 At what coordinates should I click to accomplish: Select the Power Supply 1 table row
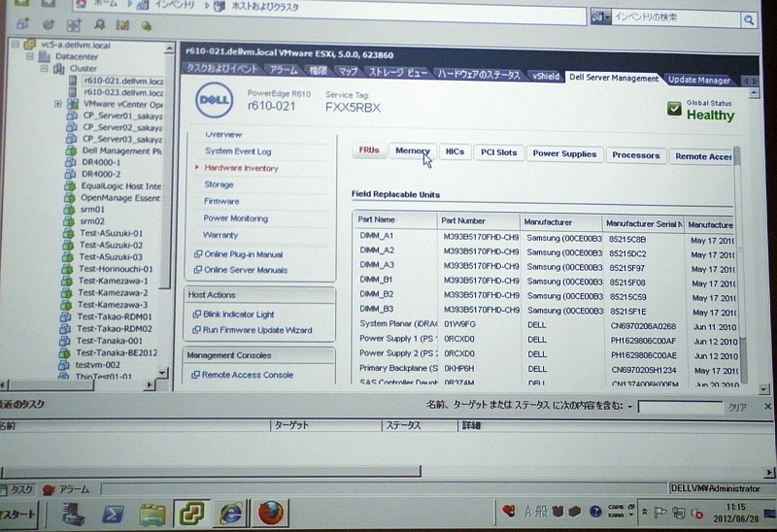pyautogui.click(x=548, y=340)
